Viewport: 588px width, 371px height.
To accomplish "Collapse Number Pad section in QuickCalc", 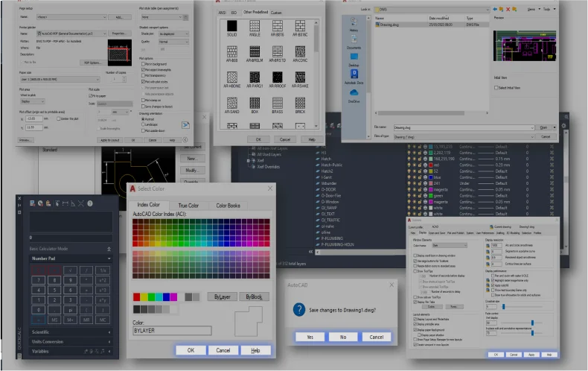I will coord(70,259).
